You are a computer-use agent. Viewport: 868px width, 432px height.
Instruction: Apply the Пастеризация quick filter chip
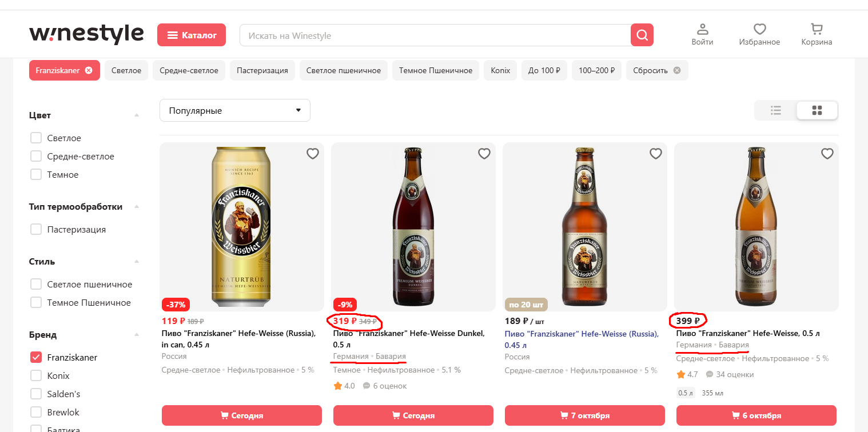coord(262,70)
